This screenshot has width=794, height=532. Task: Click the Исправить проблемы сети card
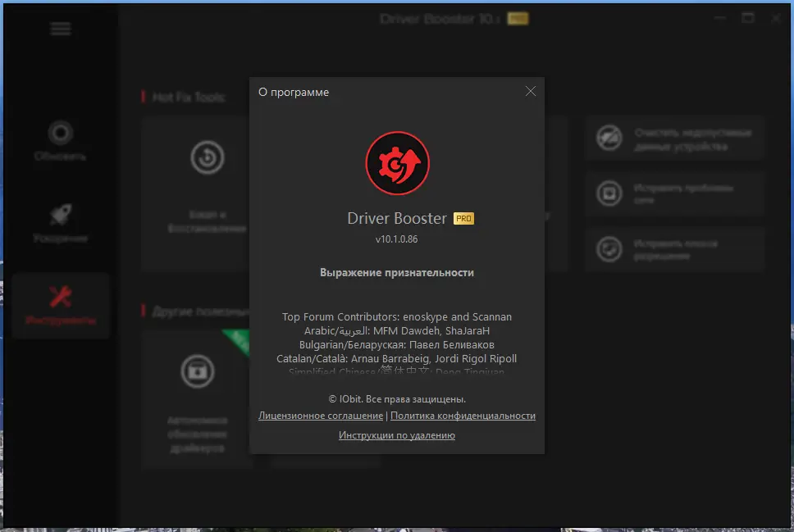tap(674, 193)
